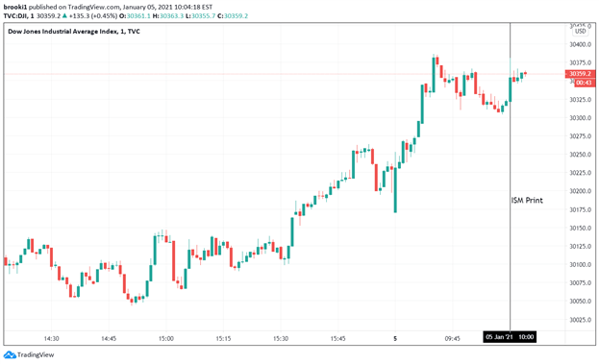This screenshot has width=599, height=364.
Task: Click the day 5 session marker on time axis
Action: click(x=395, y=338)
